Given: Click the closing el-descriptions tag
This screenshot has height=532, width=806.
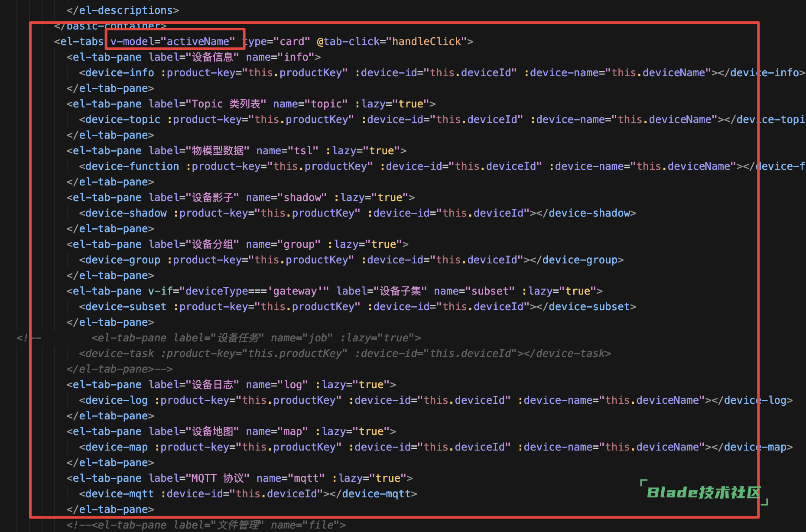Looking at the screenshot, I should pos(123,10).
